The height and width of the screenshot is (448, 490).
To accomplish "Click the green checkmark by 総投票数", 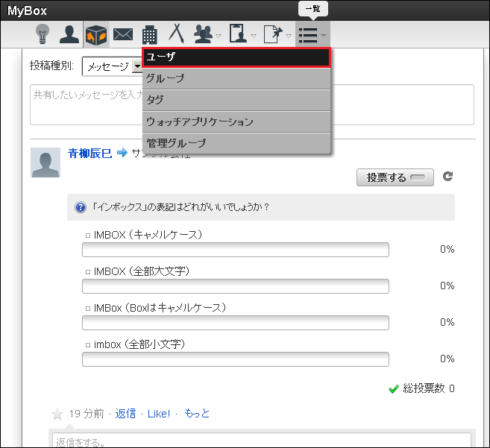I will [394, 389].
